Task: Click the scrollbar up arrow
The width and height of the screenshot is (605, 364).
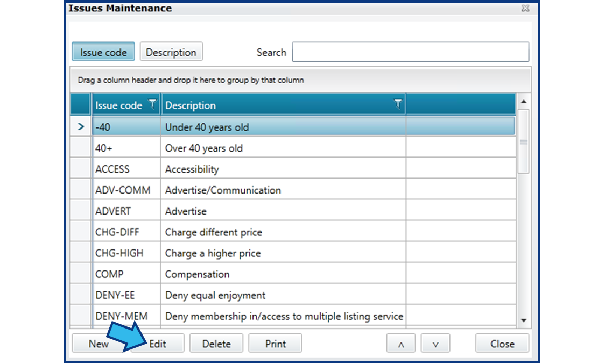Action: point(524,102)
